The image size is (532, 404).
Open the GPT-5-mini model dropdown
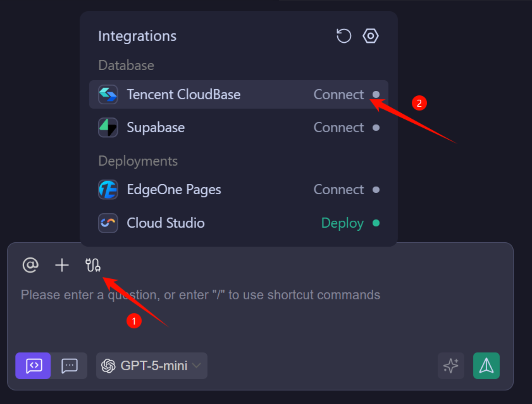click(151, 366)
